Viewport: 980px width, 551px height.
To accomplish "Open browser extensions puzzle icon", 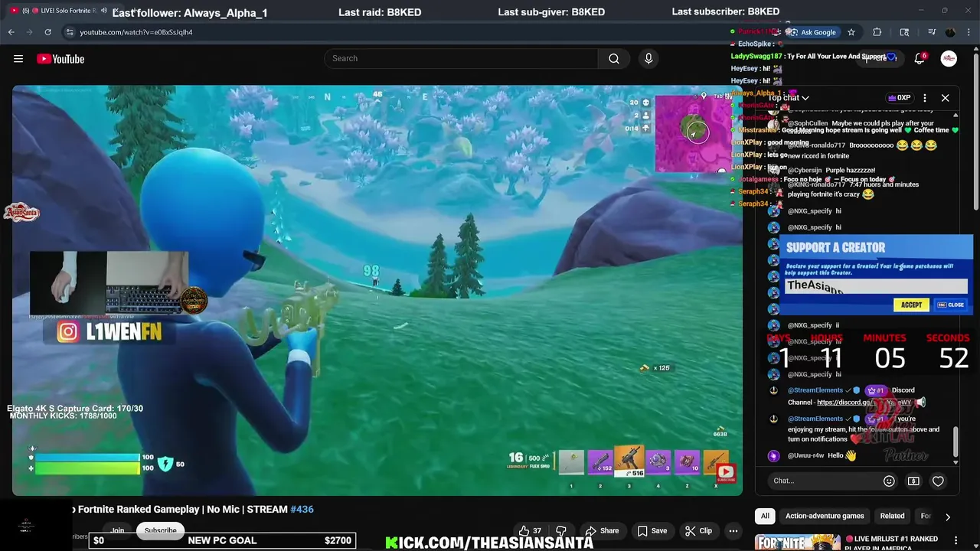I will coord(877,32).
